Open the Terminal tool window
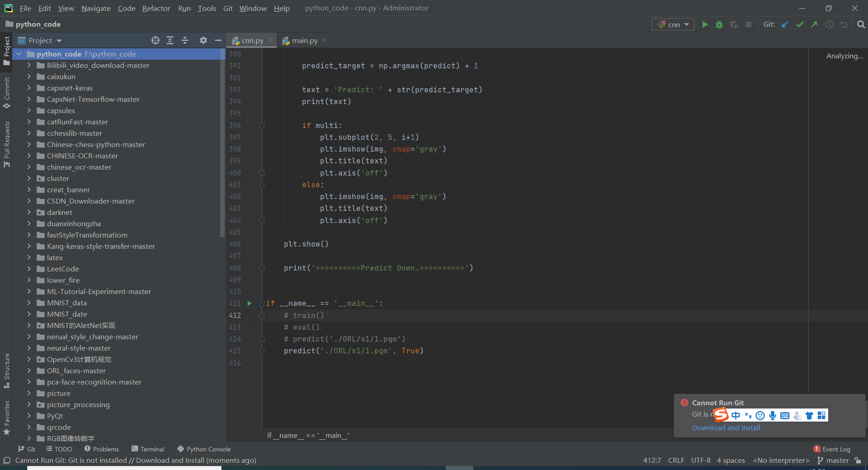The width and height of the screenshot is (868, 470). pyautogui.click(x=148, y=449)
